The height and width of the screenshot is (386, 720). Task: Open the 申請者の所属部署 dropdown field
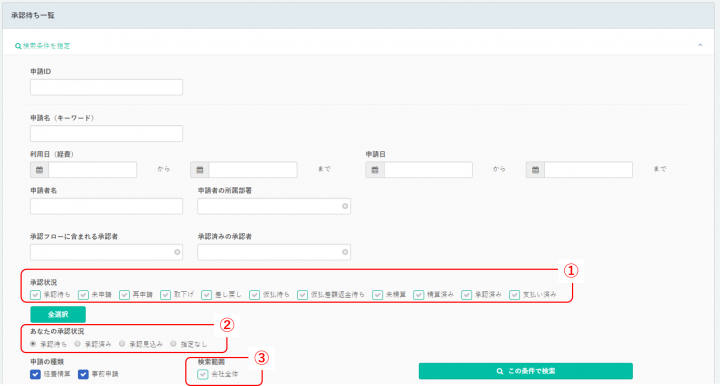click(274, 207)
